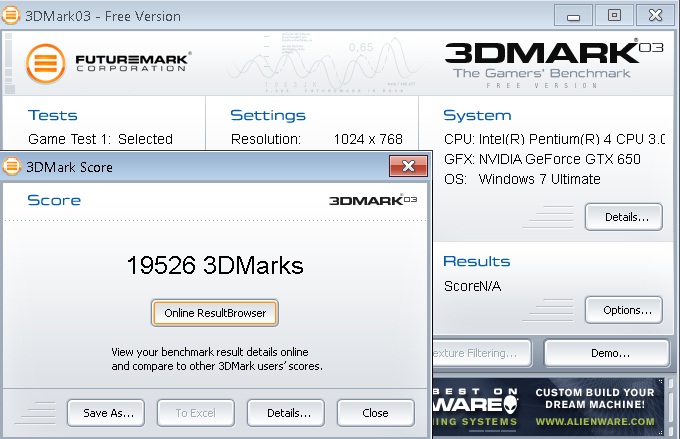Click the Futuremark Corporation orange logo
This screenshot has height=439, width=680.
pos(46,63)
